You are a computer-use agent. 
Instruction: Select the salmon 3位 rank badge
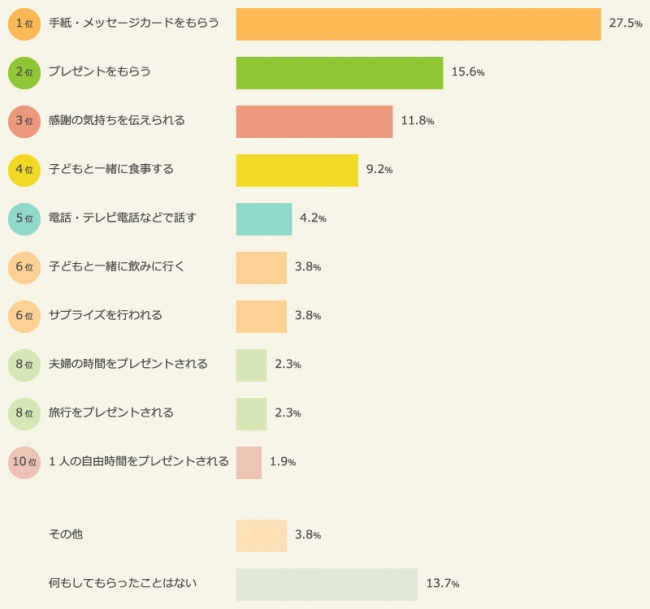(24, 121)
